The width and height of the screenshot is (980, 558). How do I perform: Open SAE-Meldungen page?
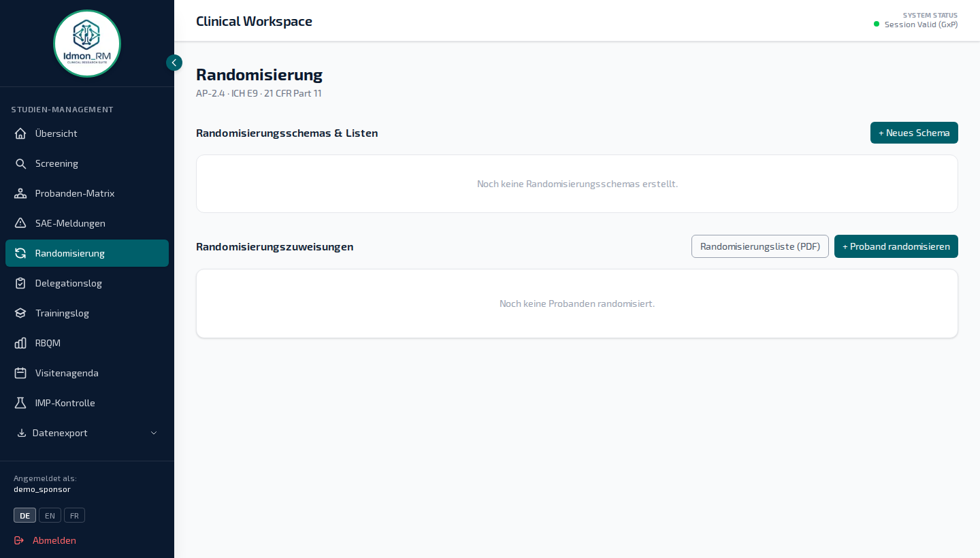coord(87,223)
